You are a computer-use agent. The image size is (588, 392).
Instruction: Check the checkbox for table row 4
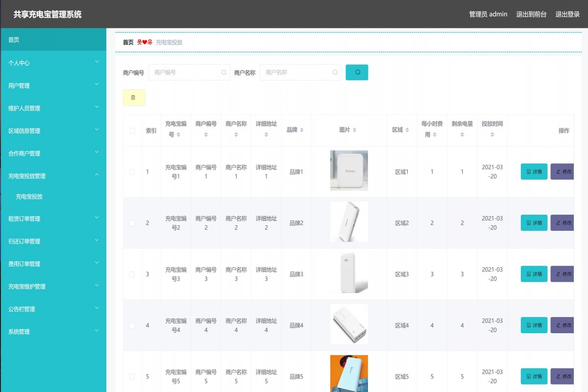pos(131,325)
